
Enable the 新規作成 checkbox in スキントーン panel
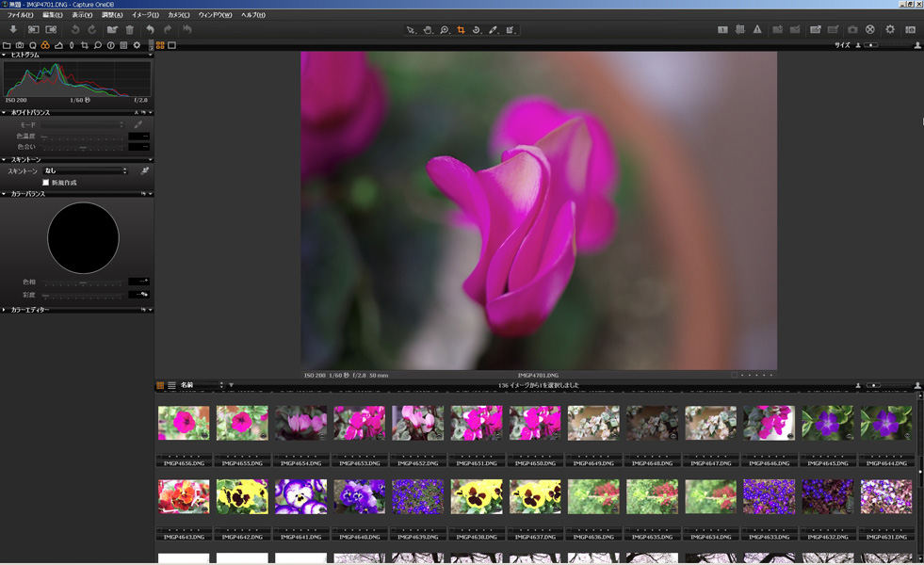click(x=46, y=183)
